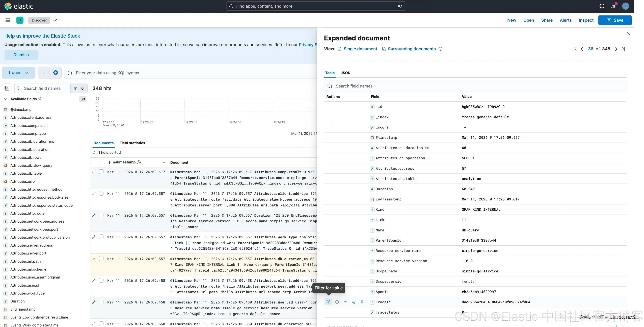Open the Document column header dropdown chevron
Screen dimensions: 644x327
164,162
